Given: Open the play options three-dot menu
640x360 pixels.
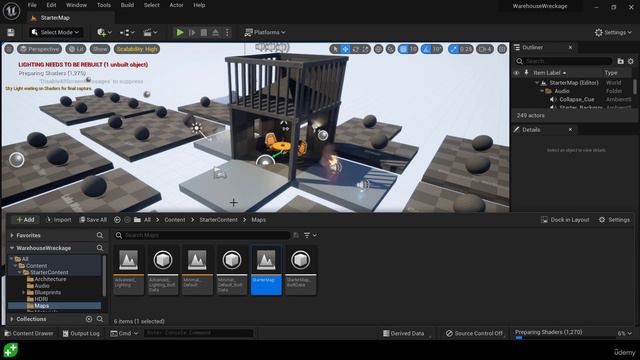Looking at the screenshot, I should pos(227,32).
